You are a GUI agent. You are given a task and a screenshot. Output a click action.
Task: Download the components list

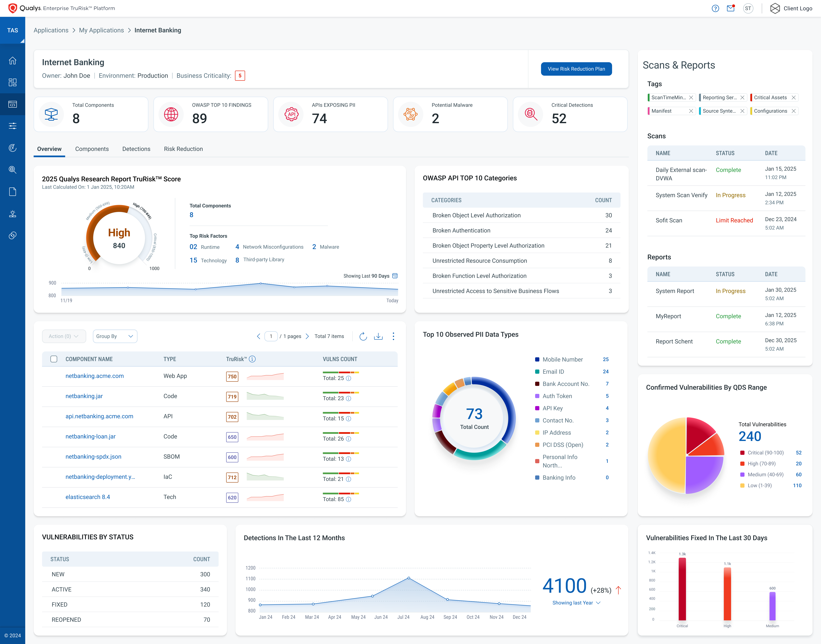pos(378,336)
